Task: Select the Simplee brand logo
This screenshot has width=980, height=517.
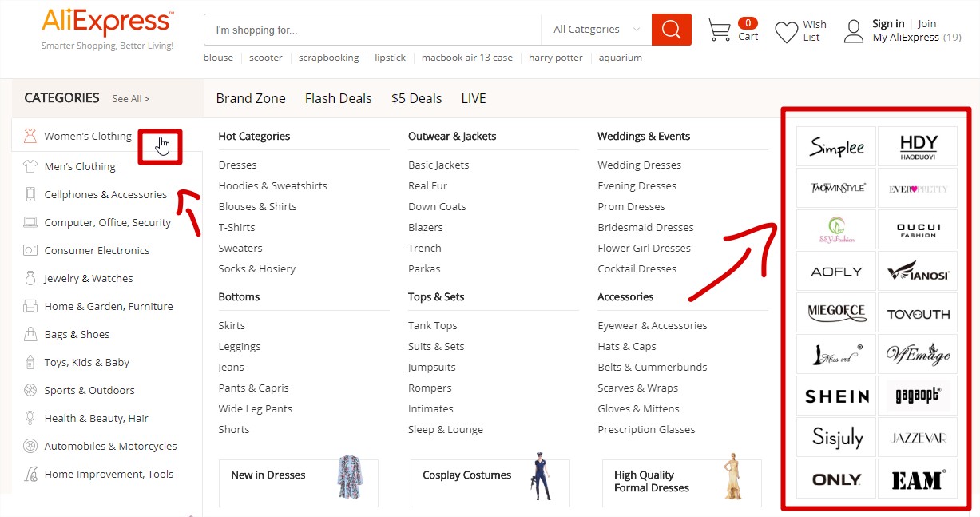Action: click(836, 146)
